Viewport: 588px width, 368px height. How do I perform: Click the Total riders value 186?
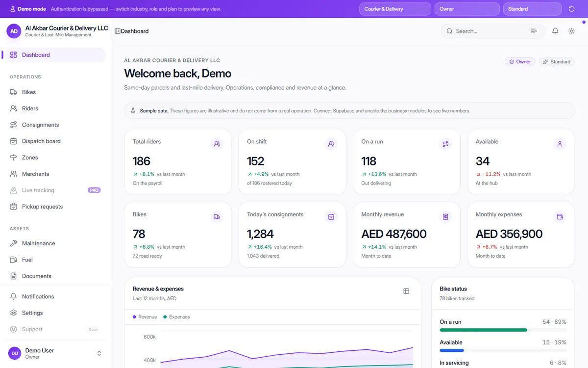(x=142, y=161)
